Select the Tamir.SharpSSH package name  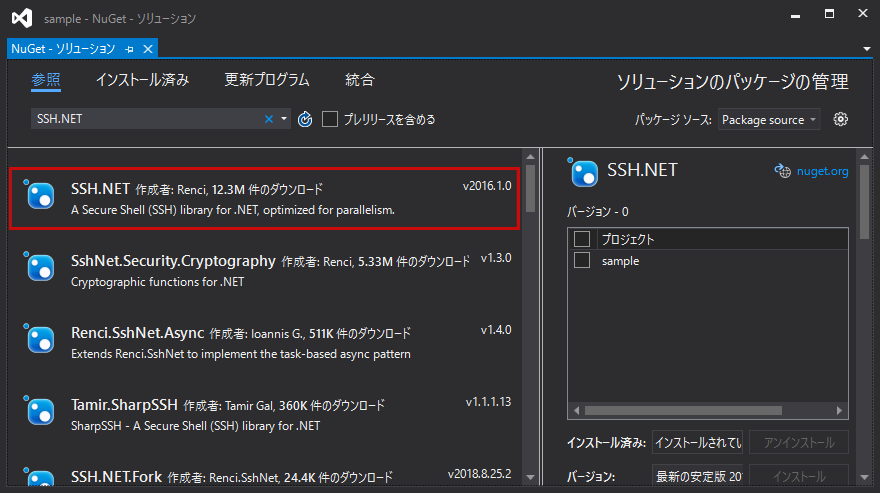(124, 405)
